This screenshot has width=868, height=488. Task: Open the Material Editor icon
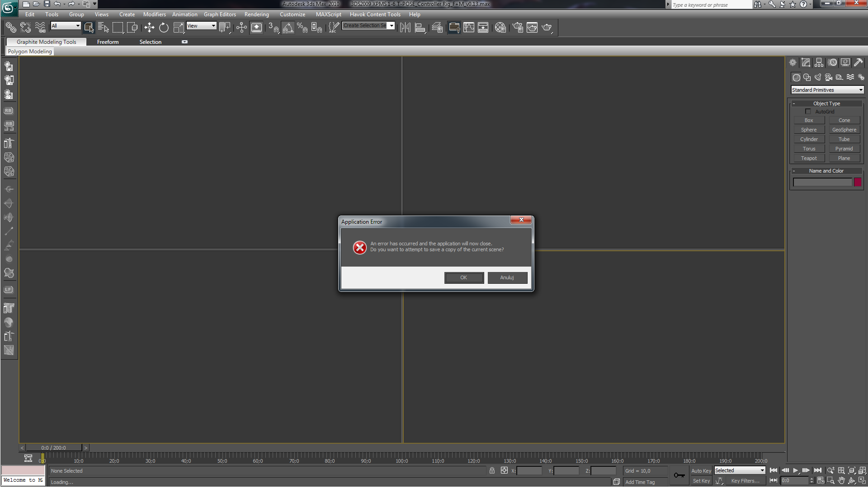(500, 28)
